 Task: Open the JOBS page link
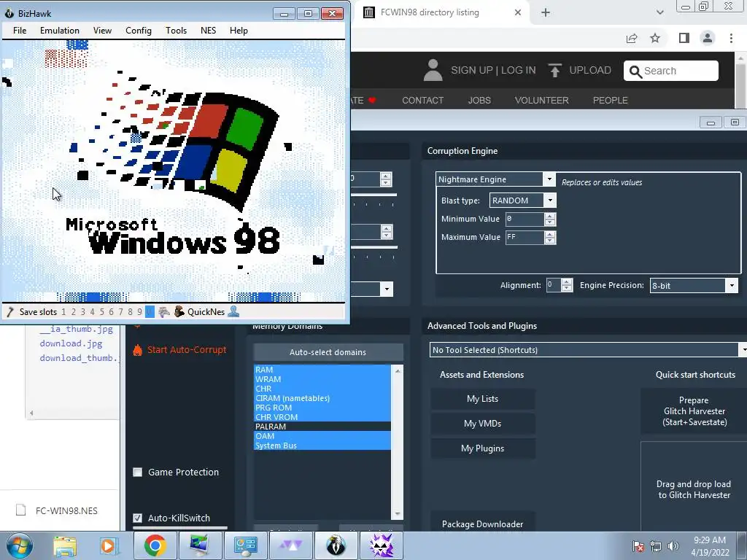(x=479, y=101)
